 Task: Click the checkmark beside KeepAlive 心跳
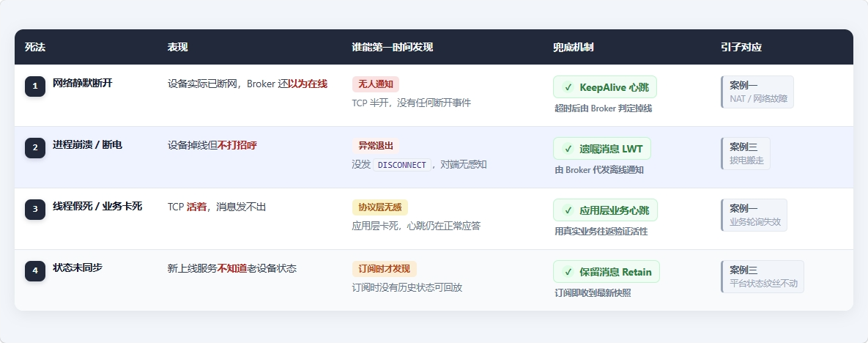pyautogui.click(x=568, y=87)
